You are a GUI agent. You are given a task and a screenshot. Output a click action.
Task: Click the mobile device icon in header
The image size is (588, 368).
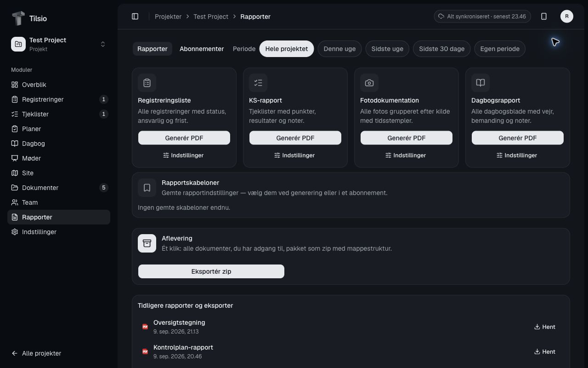544,17
